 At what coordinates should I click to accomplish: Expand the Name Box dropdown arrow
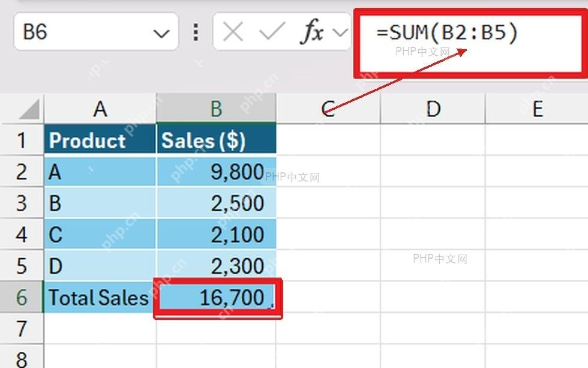pyautogui.click(x=161, y=34)
